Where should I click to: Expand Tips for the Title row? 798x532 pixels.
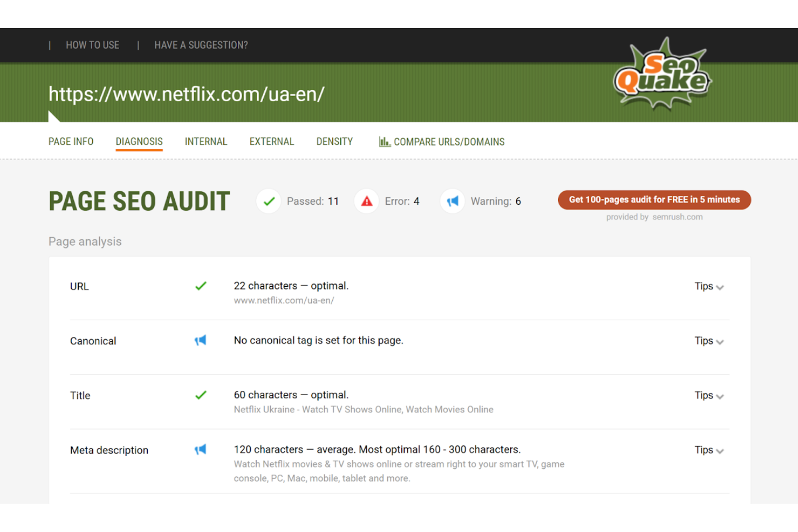tap(709, 395)
